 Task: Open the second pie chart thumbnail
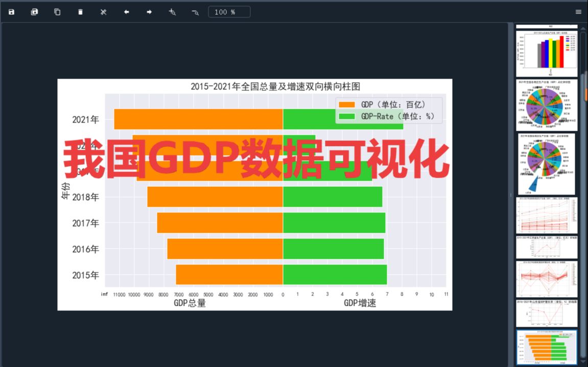[x=547, y=163]
